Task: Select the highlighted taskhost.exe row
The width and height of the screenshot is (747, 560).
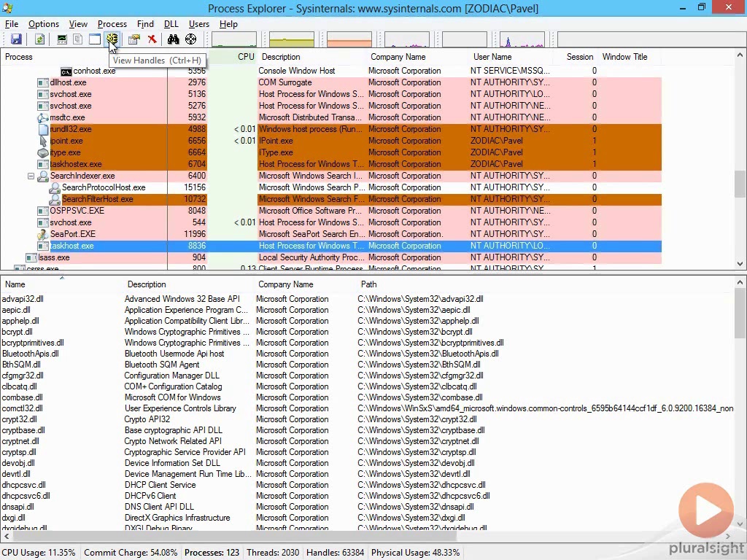Action: click(331, 246)
